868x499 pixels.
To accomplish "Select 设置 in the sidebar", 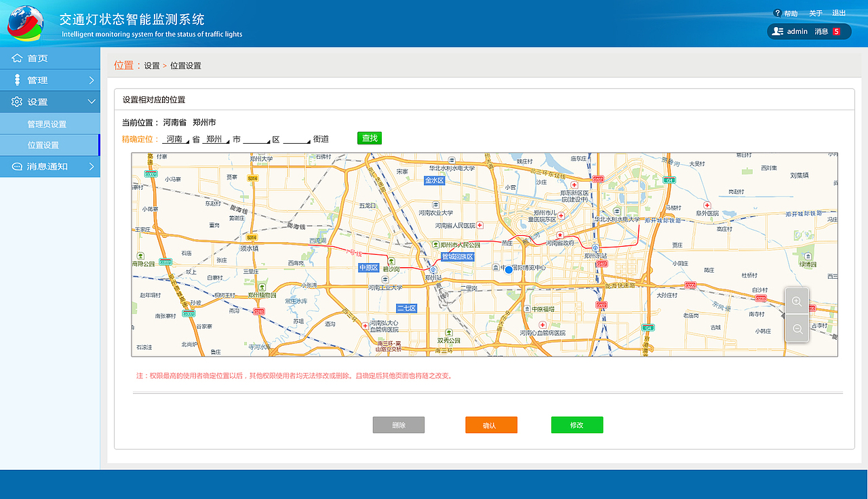I will 50,102.
